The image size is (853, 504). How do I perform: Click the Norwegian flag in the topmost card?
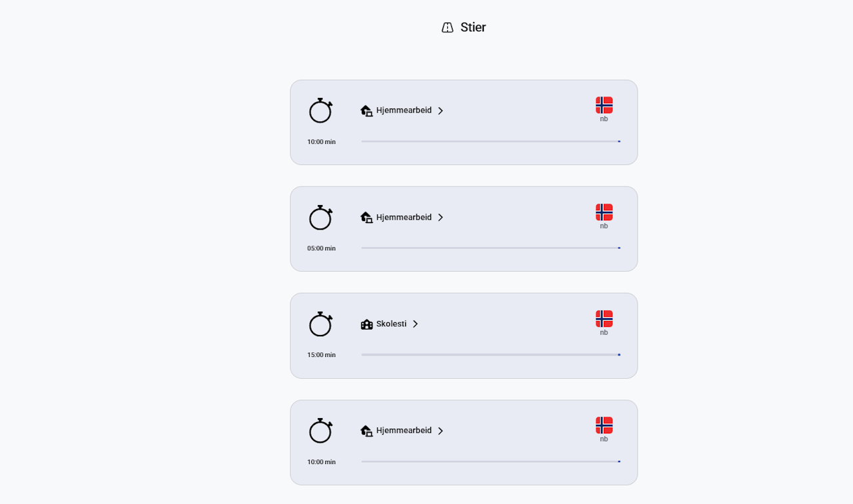pyautogui.click(x=604, y=105)
